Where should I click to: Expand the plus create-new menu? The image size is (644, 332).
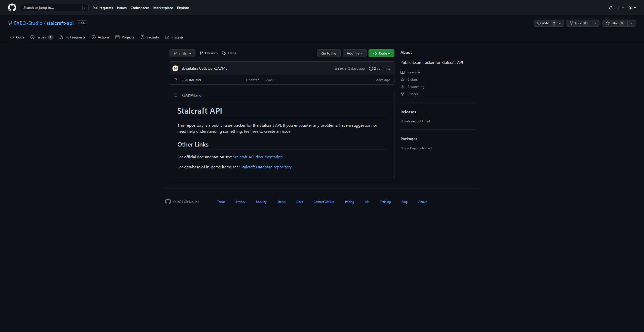[620, 8]
